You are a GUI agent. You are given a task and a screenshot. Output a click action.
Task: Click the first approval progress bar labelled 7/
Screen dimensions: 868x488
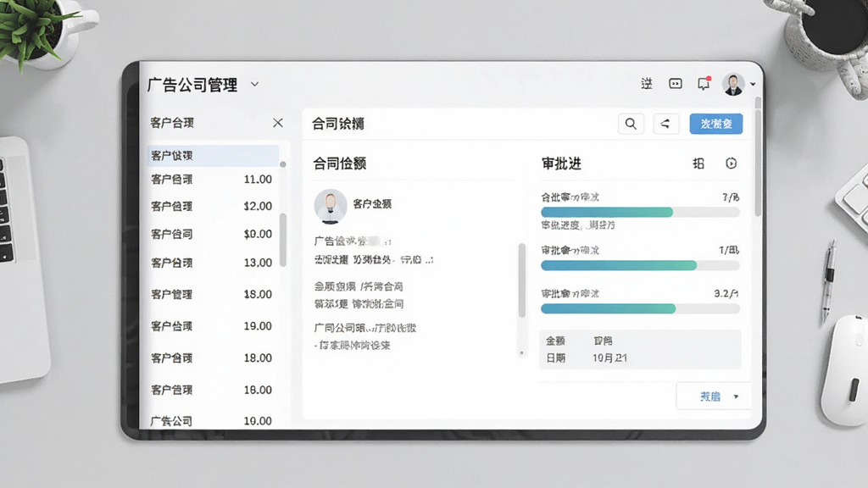pyautogui.click(x=640, y=212)
